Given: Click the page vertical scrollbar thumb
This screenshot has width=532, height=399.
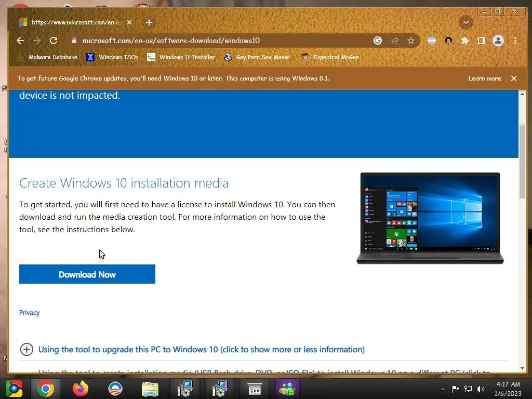Looking at the screenshot, I should (x=522, y=161).
